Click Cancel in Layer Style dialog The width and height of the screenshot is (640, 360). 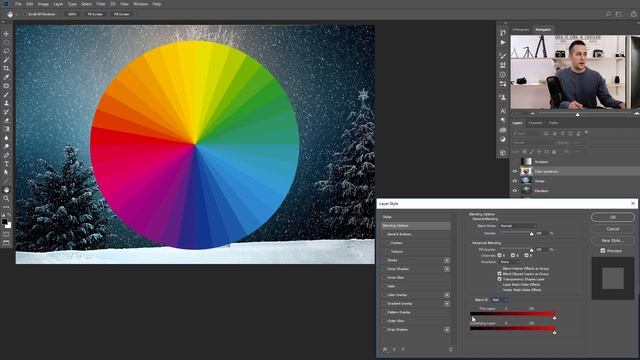coord(613,229)
